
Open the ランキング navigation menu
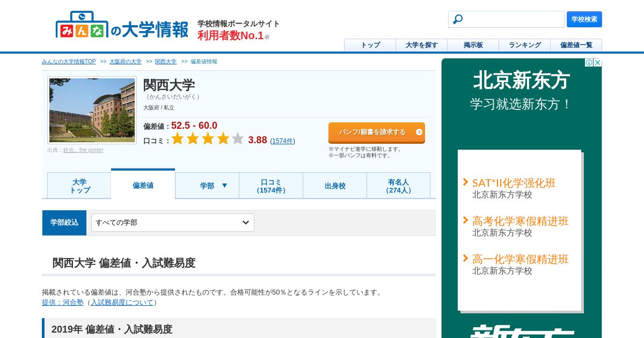coord(524,45)
